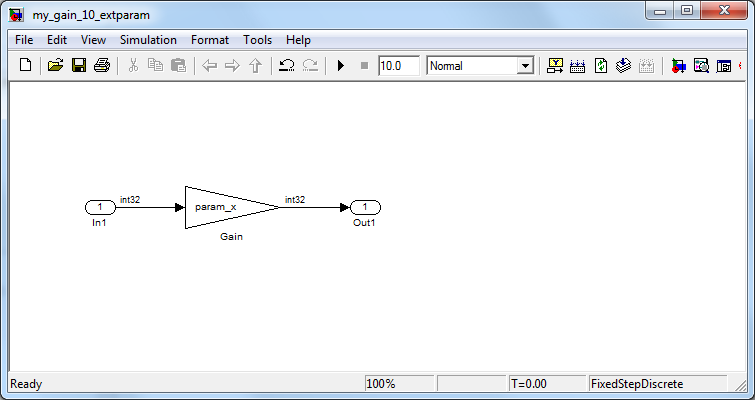Click the New model toolbar icon
The image size is (755, 400).
pos(25,66)
